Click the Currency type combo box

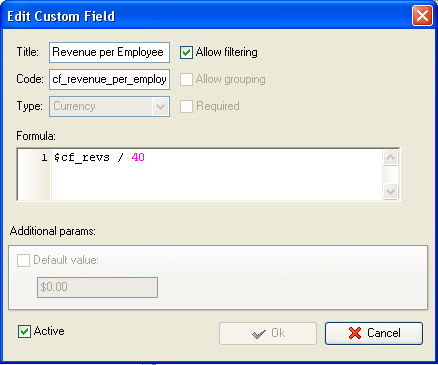[x=109, y=106]
